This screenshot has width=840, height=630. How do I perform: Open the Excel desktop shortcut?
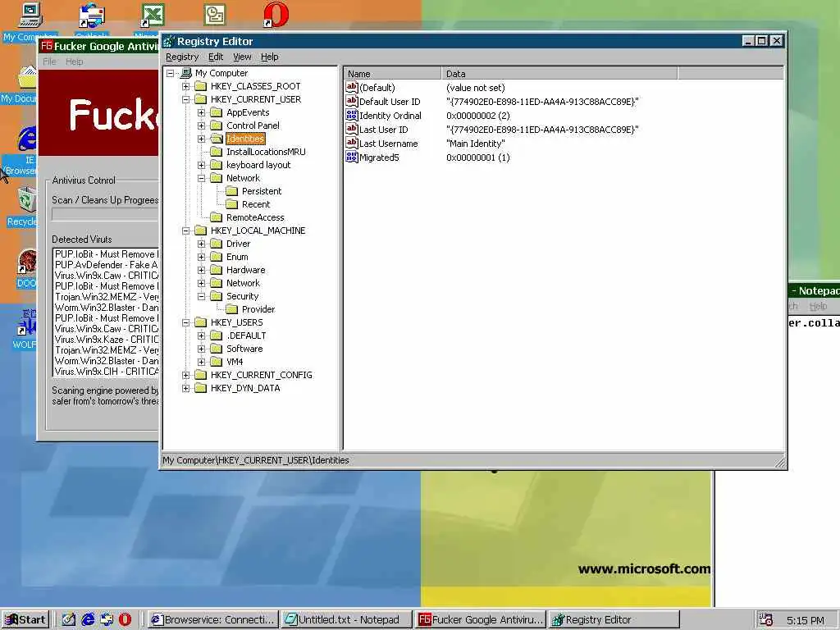(x=153, y=15)
